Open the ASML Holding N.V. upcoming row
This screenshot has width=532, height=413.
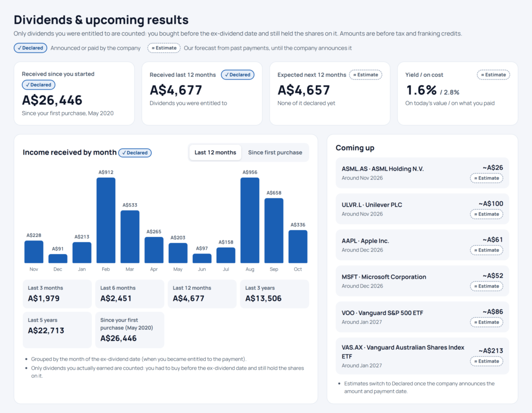click(422, 173)
